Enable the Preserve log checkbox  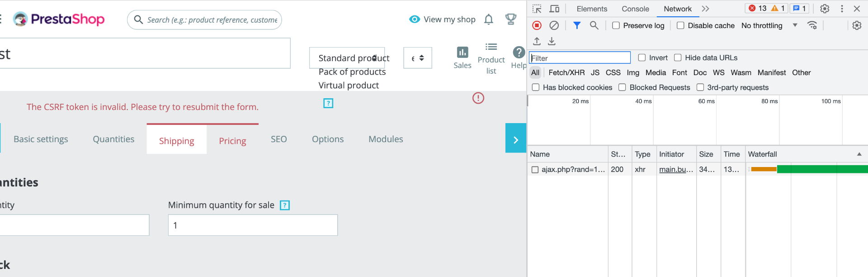[616, 26]
